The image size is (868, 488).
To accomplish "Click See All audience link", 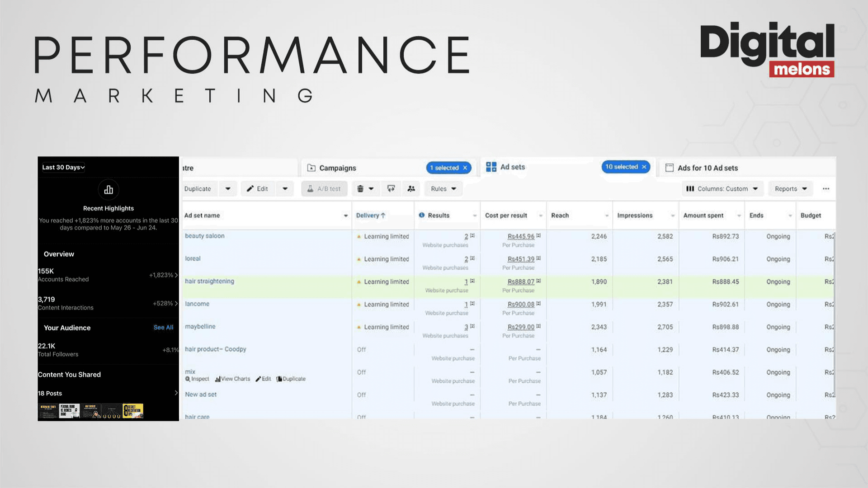I will (x=163, y=328).
